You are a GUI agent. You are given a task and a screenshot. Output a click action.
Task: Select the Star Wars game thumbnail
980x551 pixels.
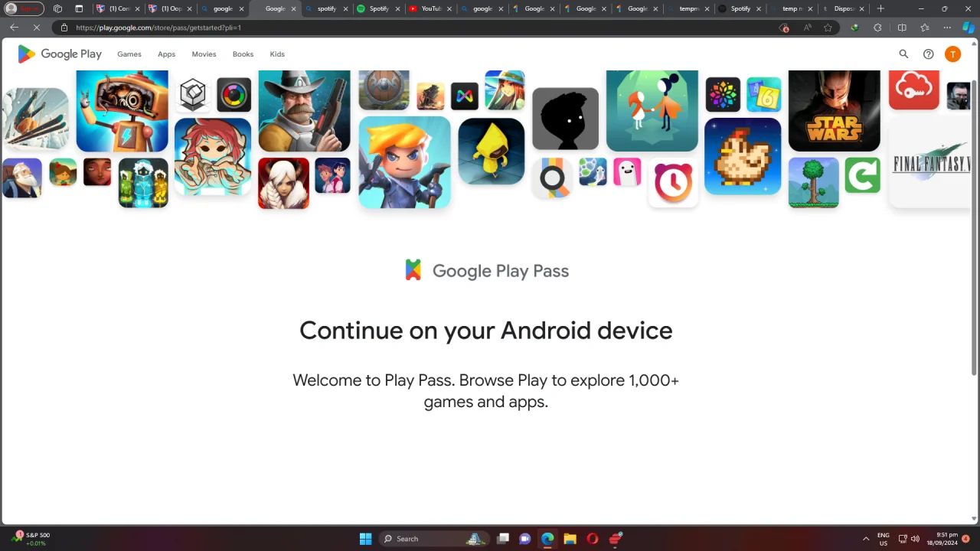(834, 110)
